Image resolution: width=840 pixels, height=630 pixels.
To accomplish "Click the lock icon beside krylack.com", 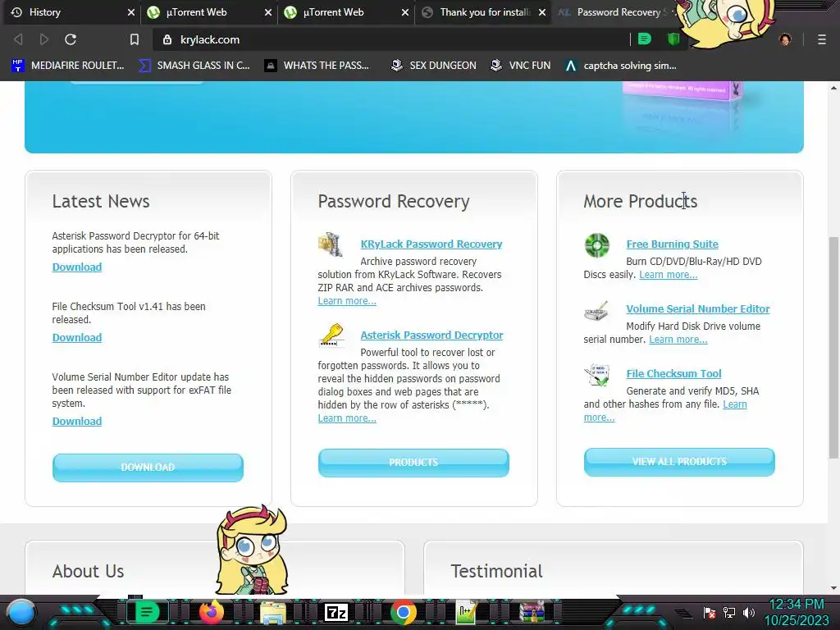I will click(167, 39).
